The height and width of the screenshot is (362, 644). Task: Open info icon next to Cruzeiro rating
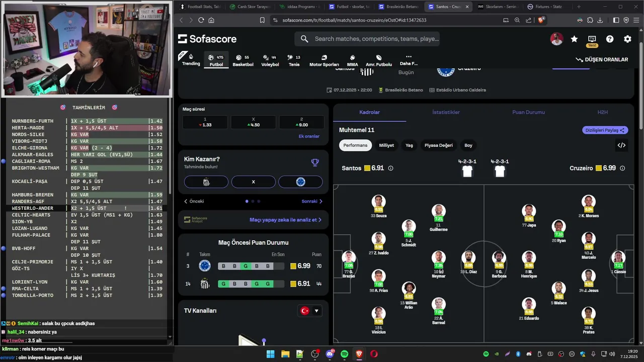pyautogui.click(x=622, y=168)
